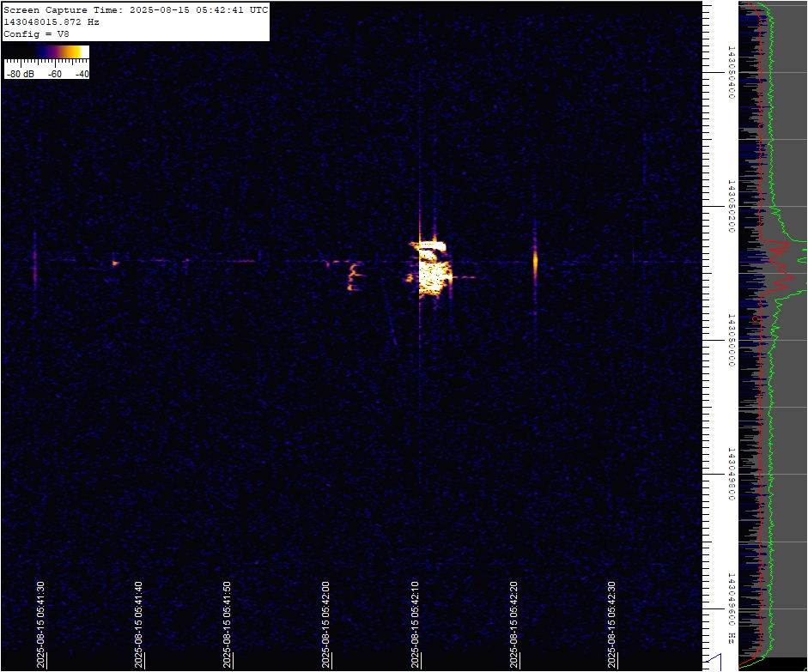Click the Screen Capture Time text line
The height and width of the screenshot is (672, 808).
tap(136, 9)
